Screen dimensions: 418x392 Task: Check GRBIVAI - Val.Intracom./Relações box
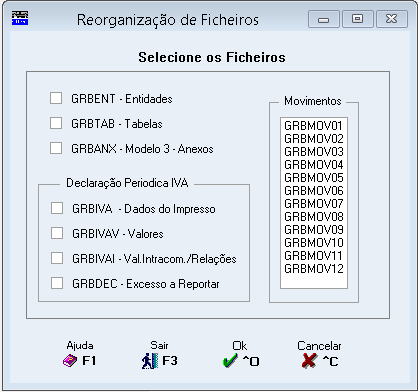(x=57, y=258)
